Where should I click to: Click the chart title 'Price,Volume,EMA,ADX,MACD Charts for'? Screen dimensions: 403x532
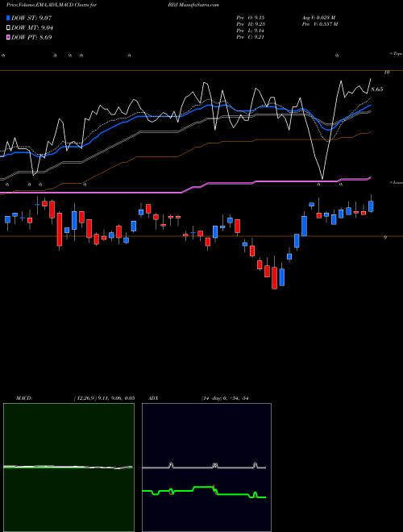coord(52,5)
